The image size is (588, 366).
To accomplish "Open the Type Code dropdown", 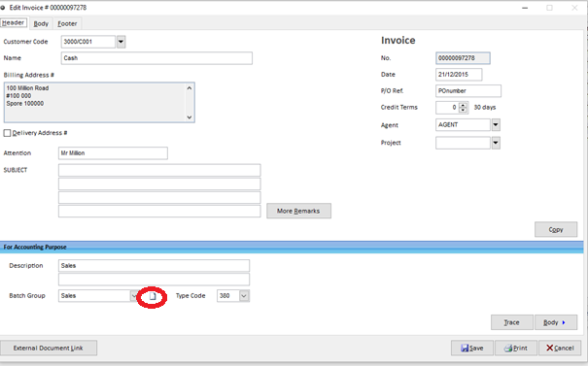I will tap(244, 296).
